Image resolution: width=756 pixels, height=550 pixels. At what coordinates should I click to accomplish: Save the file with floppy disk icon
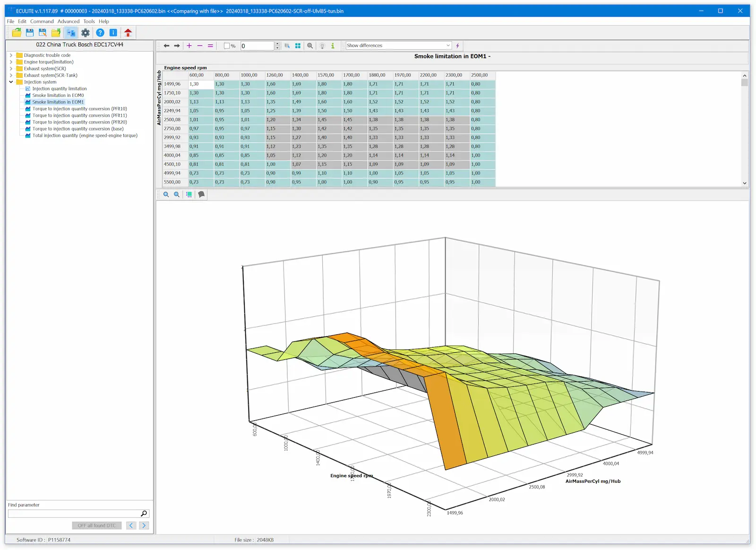point(30,33)
